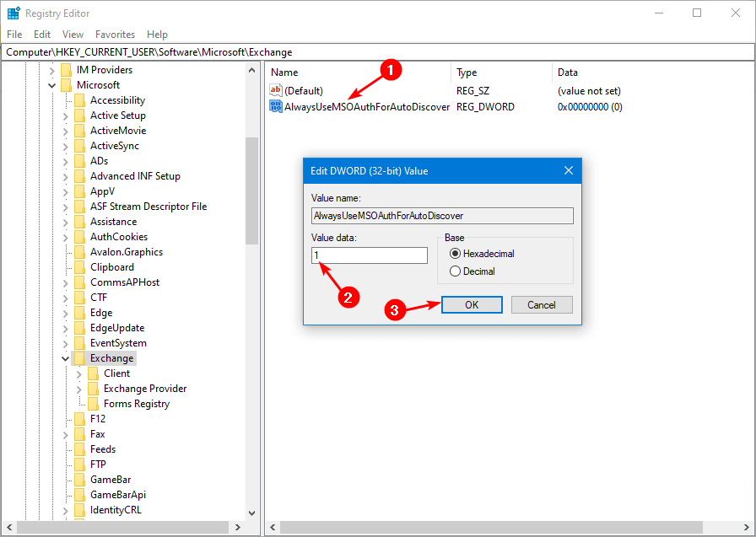Click the Registry Editor app icon in title bar
This screenshot has width=756, height=537.
click(13, 13)
